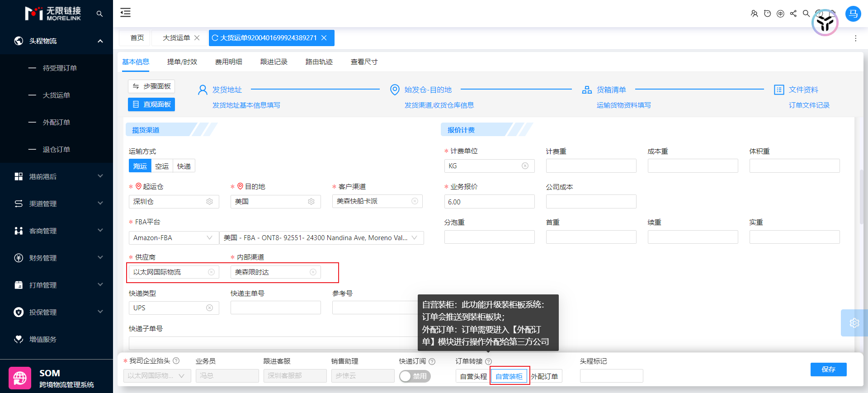Refresh the 大货运单920040169924389271 tab icon

215,38
